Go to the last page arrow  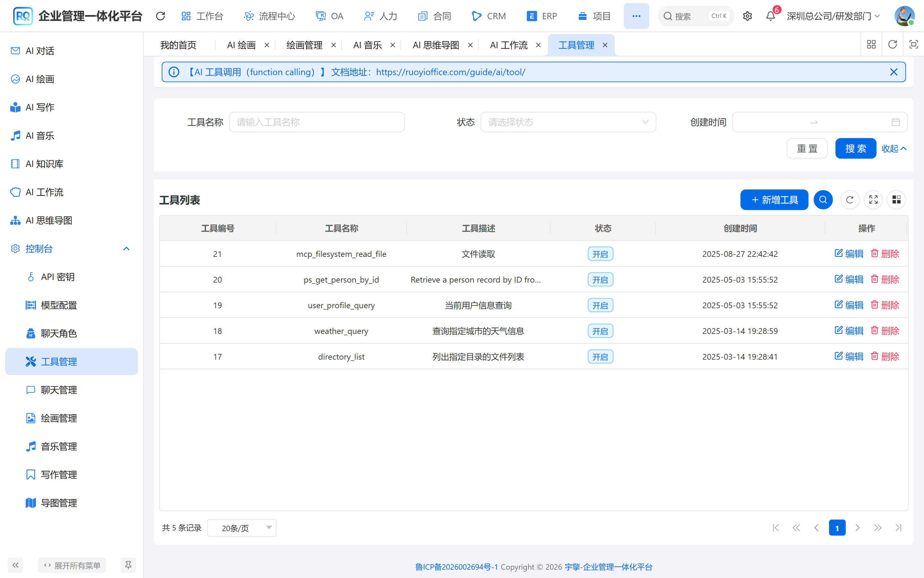[x=898, y=528]
